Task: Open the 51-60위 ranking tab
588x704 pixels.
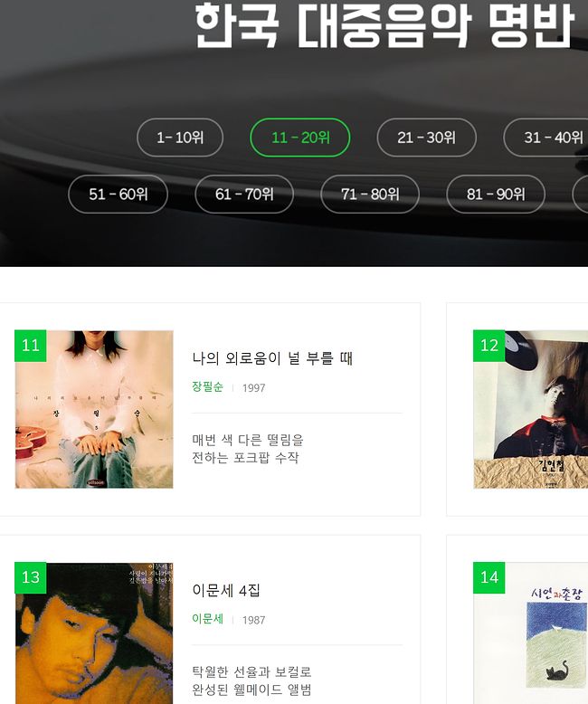Action: 118,194
